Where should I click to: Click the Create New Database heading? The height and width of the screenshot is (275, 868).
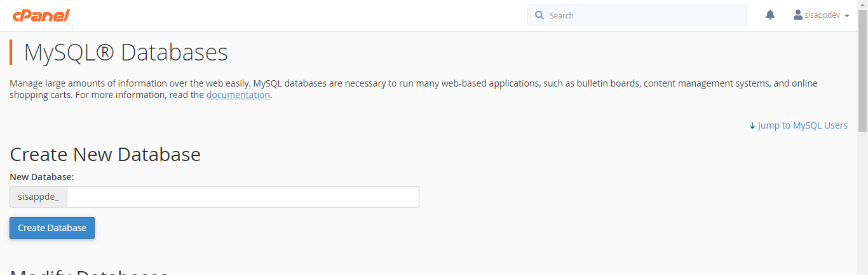[x=105, y=154]
